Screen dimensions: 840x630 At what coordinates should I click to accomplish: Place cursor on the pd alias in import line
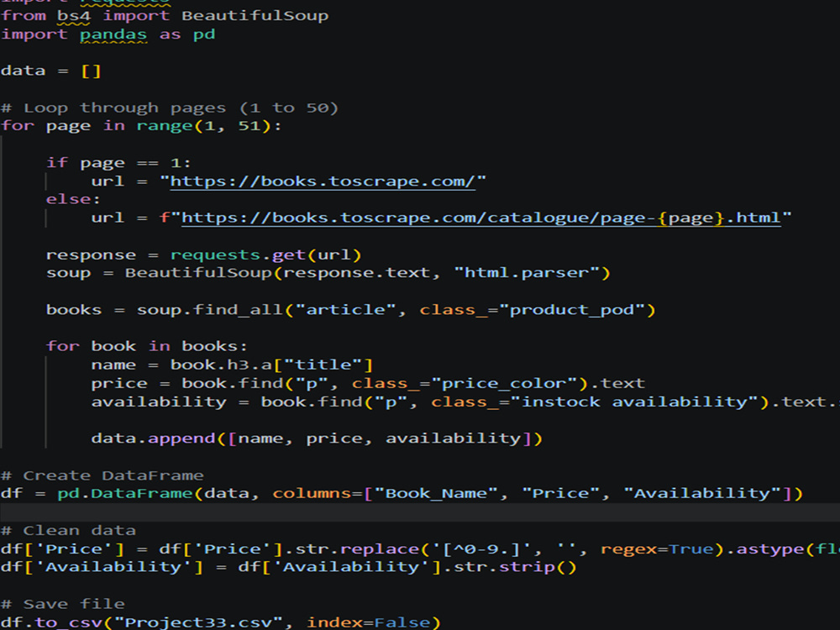coord(204,34)
